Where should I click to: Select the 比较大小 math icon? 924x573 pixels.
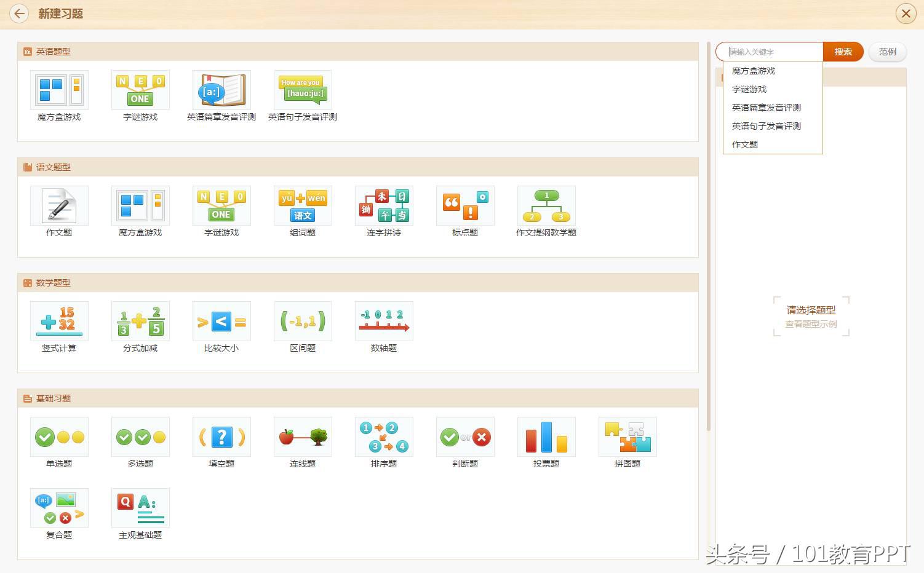click(x=221, y=321)
